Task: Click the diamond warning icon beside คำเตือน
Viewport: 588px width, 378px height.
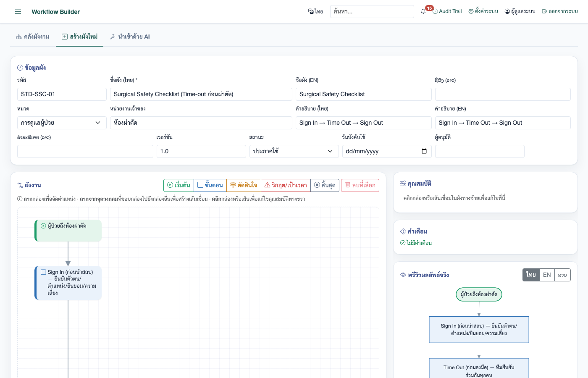Action: (x=403, y=231)
